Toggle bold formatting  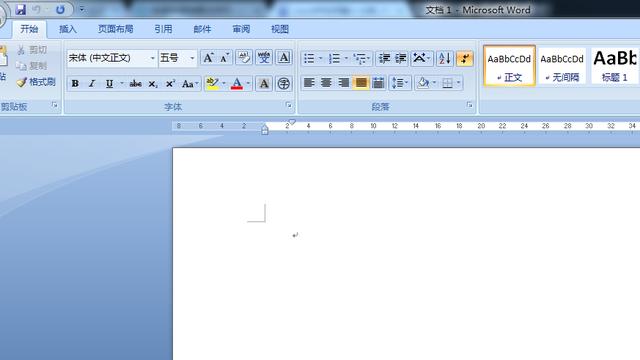tap(75, 84)
